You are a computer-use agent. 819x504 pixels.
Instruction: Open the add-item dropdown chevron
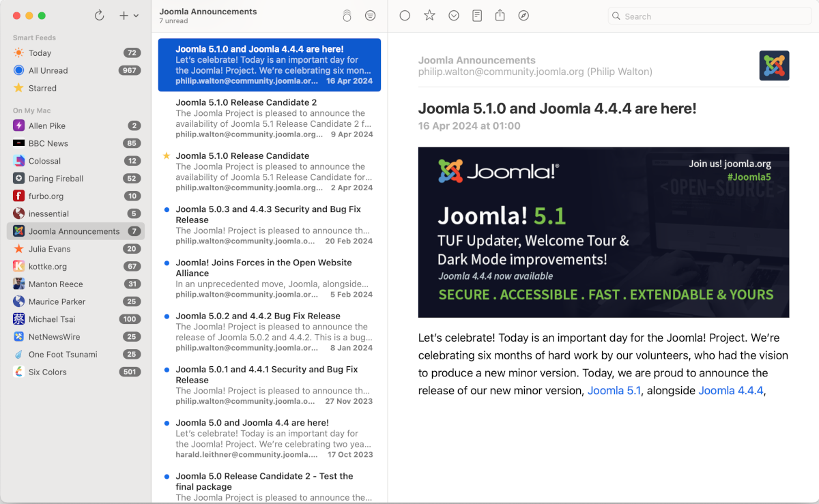click(x=135, y=15)
